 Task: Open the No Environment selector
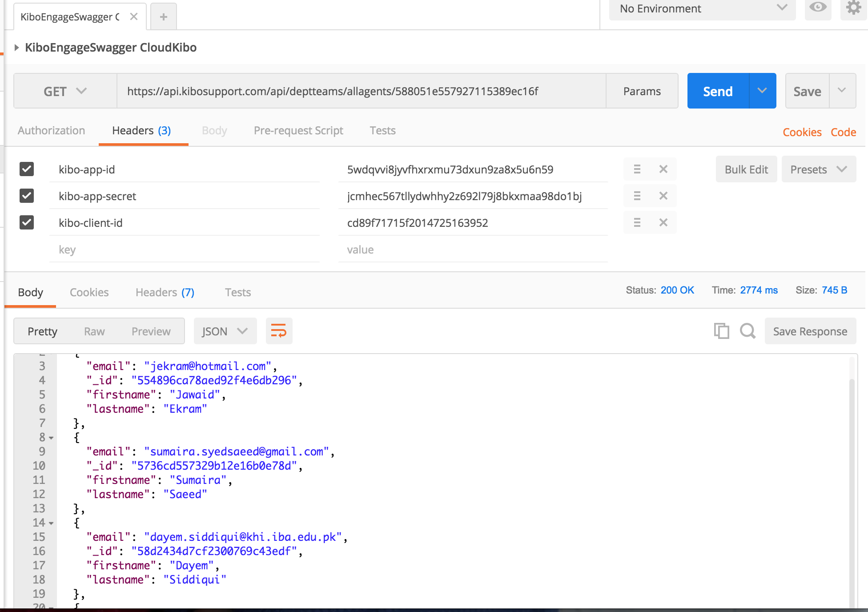[703, 9]
